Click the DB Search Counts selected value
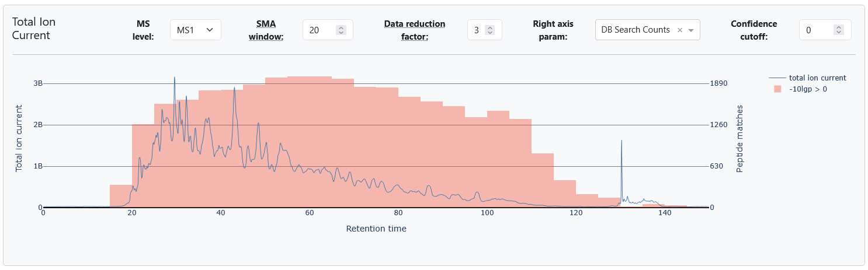 coord(636,30)
